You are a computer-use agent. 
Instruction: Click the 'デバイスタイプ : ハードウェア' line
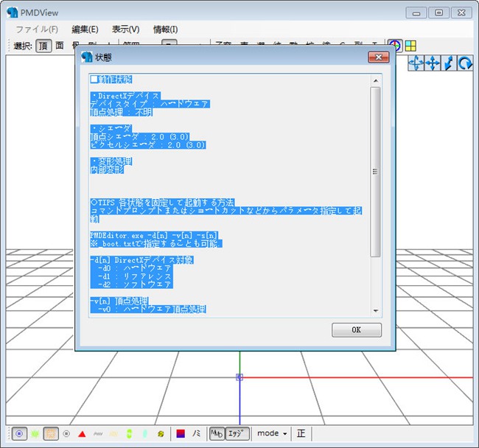click(x=150, y=104)
